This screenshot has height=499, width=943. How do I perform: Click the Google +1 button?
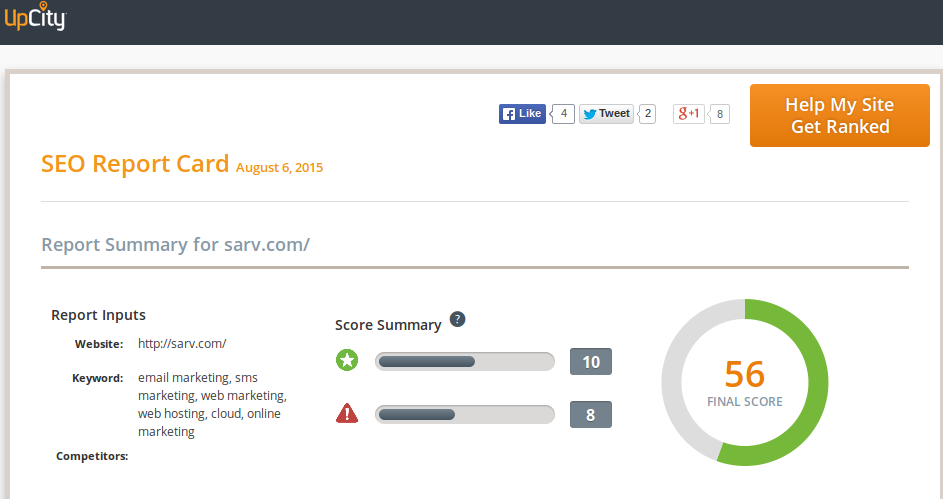click(689, 114)
